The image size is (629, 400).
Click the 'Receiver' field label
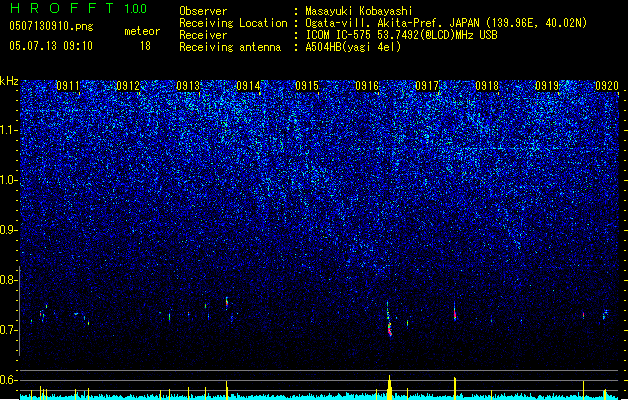[203, 35]
